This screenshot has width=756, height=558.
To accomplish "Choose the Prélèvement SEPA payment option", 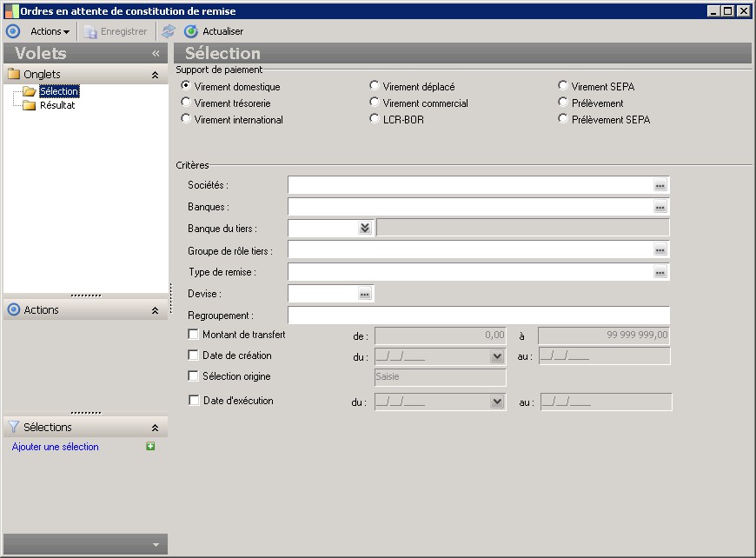I will (563, 119).
